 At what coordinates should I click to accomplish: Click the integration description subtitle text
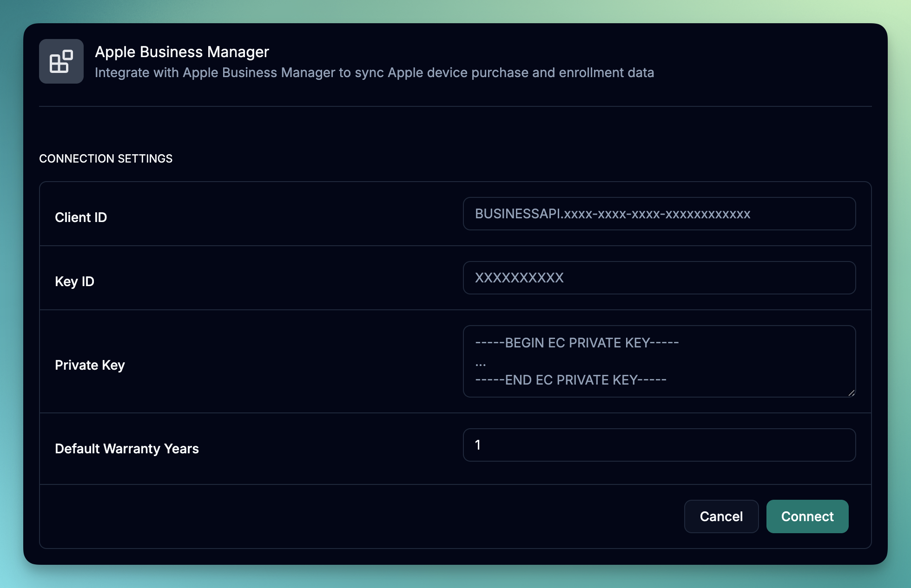pyautogui.click(x=374, y=73)
